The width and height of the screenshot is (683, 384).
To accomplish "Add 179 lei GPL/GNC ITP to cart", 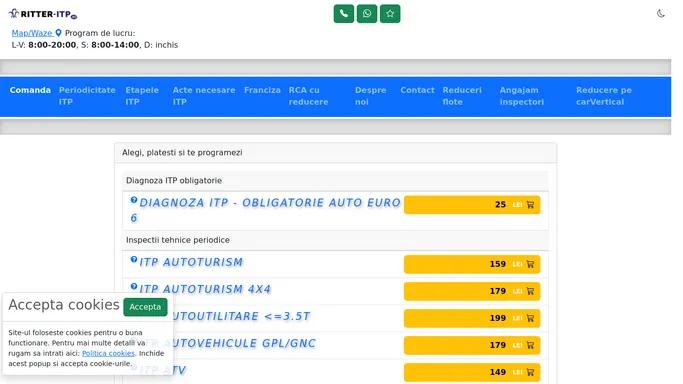I will click(472, 345).
